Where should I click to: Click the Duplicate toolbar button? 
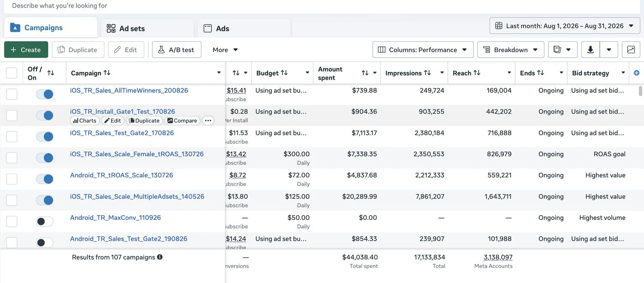(78, 50)
